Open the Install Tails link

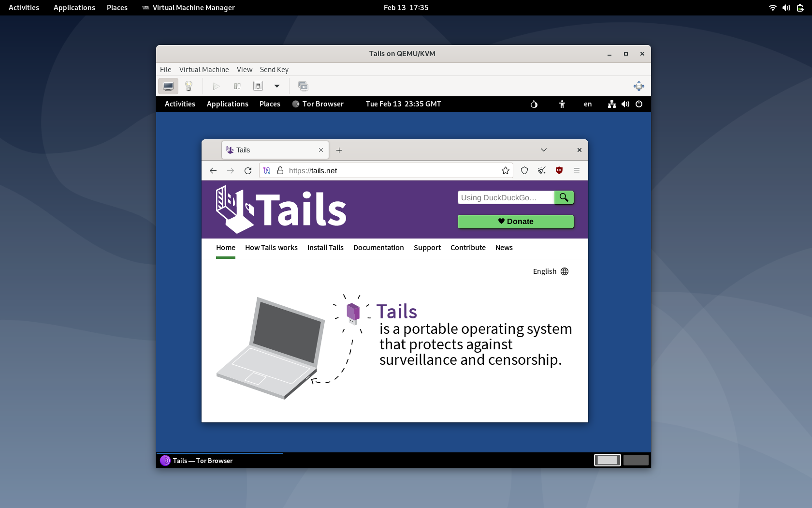[x=325, y=248]
